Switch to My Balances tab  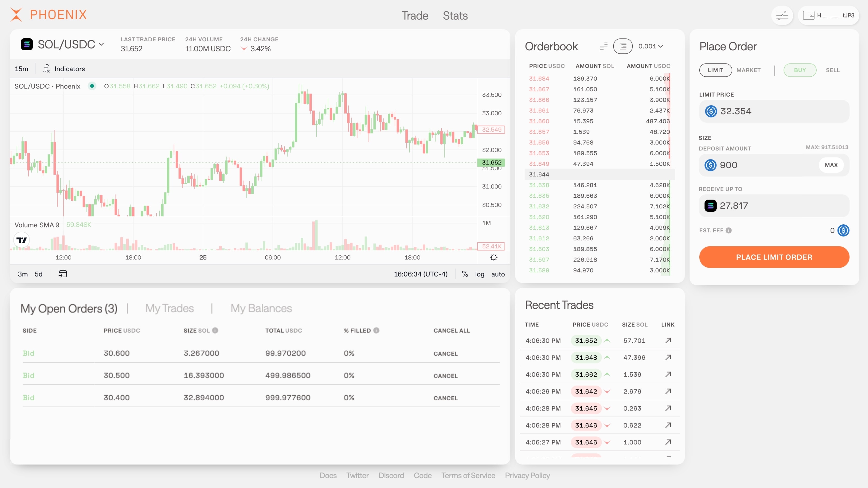[x=261, y=308]
